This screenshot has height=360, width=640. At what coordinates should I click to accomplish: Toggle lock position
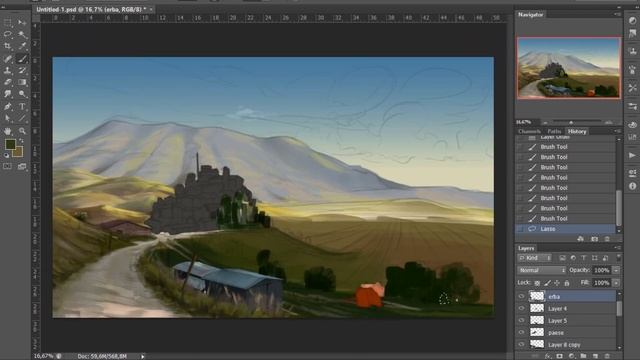coord(557,283)
